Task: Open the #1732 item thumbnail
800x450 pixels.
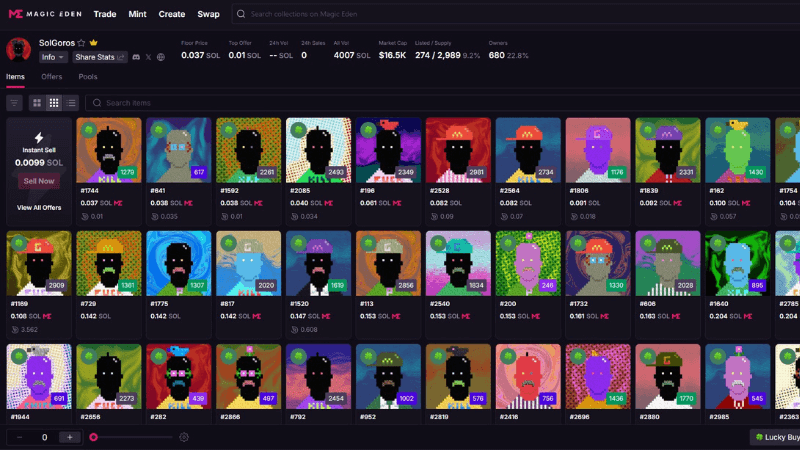Action: click(x=598, y=263)
